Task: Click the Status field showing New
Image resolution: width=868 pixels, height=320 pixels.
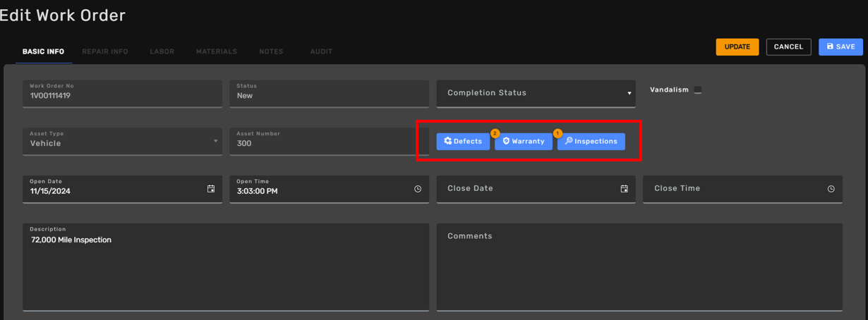Action: (x=329, y=93)
